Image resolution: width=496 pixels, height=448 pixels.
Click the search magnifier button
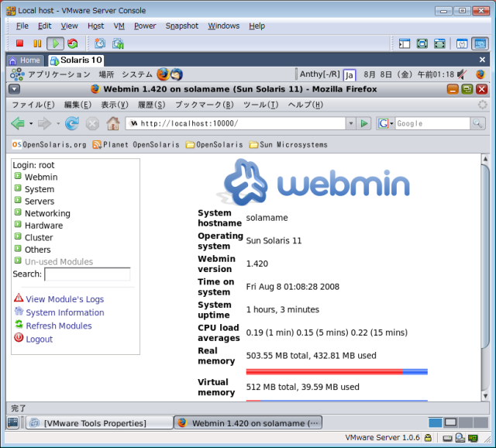coord(477,123)
